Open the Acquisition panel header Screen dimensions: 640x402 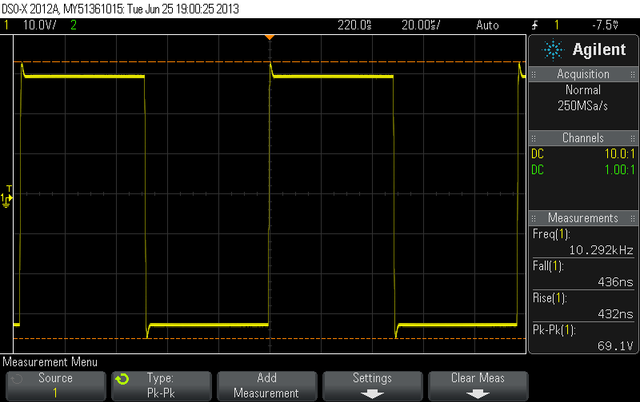pyautogui.click(x=583, y=74)
